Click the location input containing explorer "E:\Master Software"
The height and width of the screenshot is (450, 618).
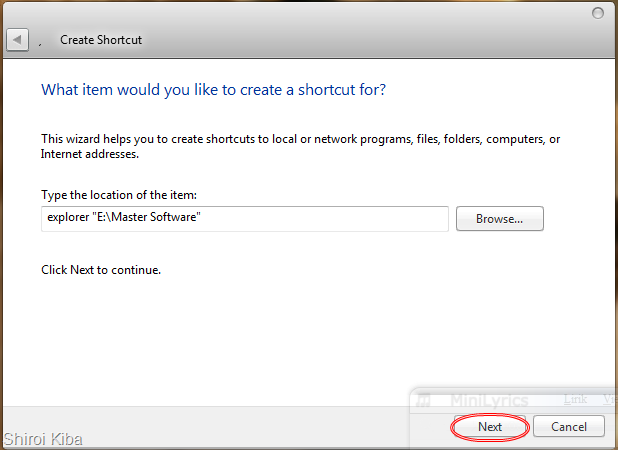(245, 219)
